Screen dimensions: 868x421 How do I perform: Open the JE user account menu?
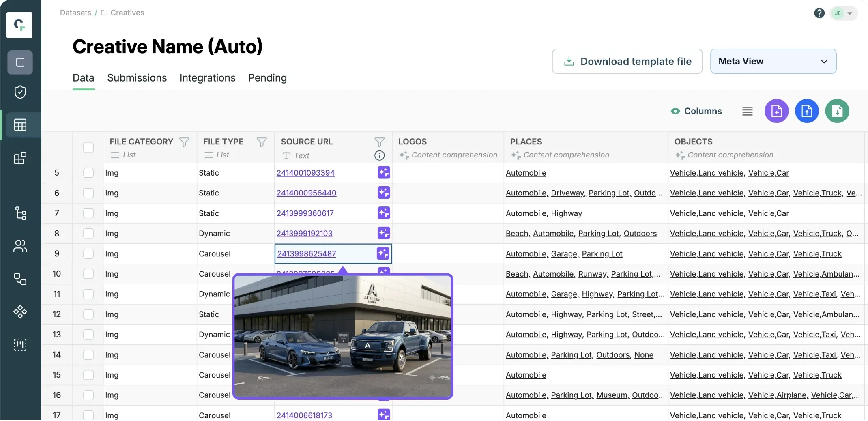pos(843,13)
